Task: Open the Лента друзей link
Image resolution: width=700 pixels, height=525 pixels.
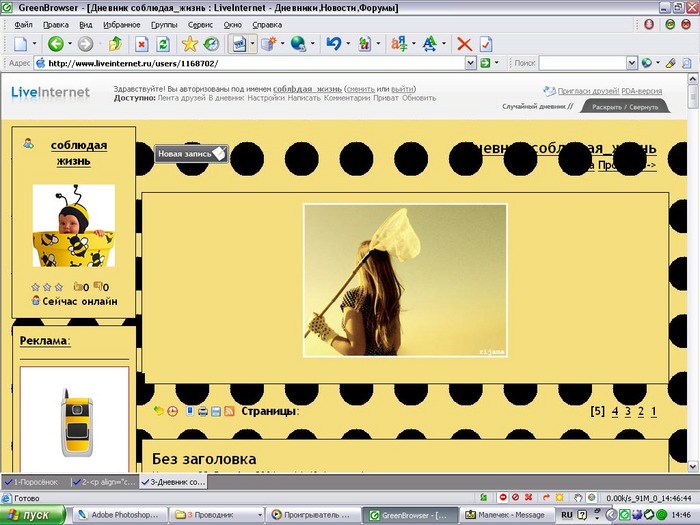Action: click(181, 98)
